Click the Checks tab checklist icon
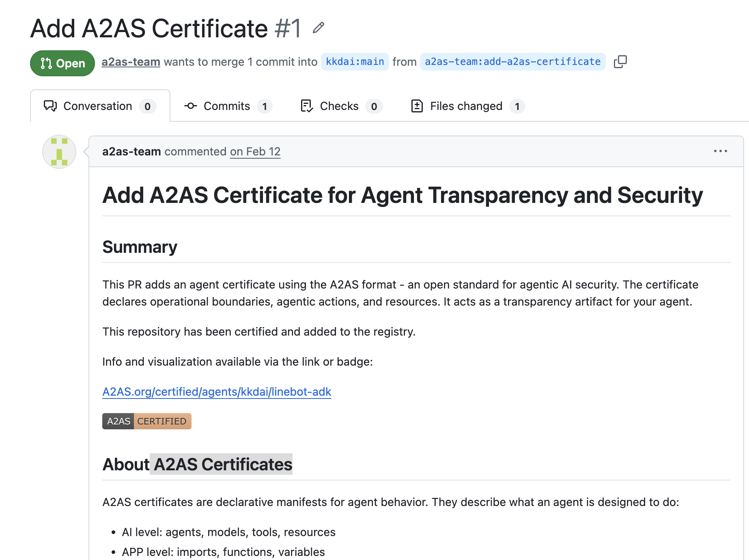The image size is (749, 560). (x=307, y=106)
